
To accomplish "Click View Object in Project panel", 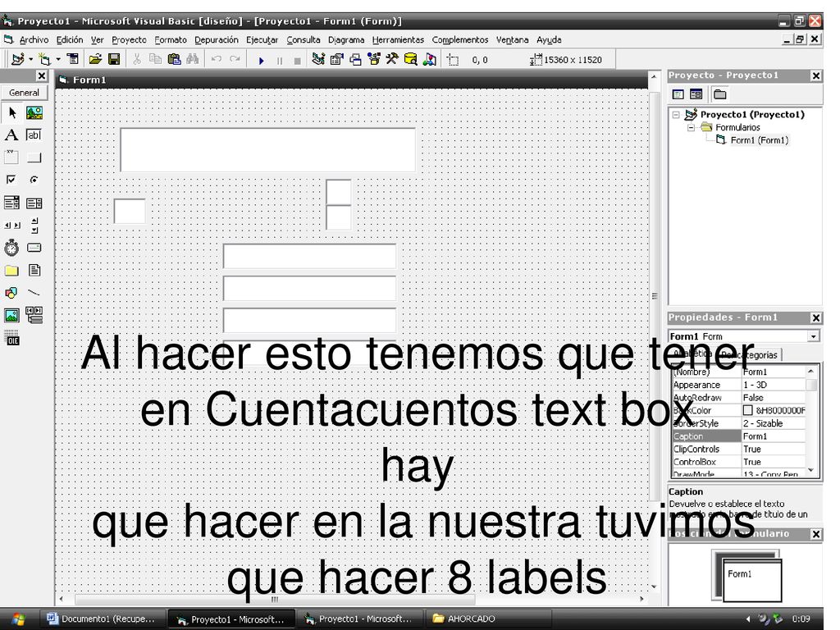I will tap(696, 94).
